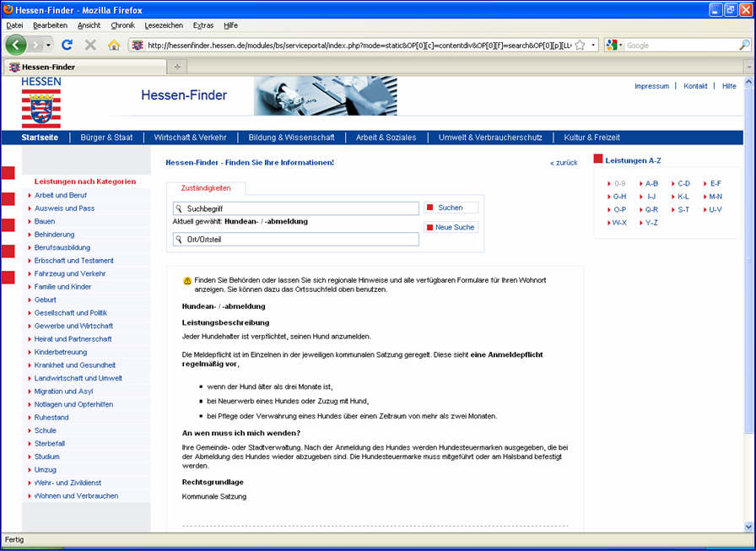Open category Ausweis und Pass
Image resolution: width=756 pixels, height=551 pixels.
coord(64,208)
